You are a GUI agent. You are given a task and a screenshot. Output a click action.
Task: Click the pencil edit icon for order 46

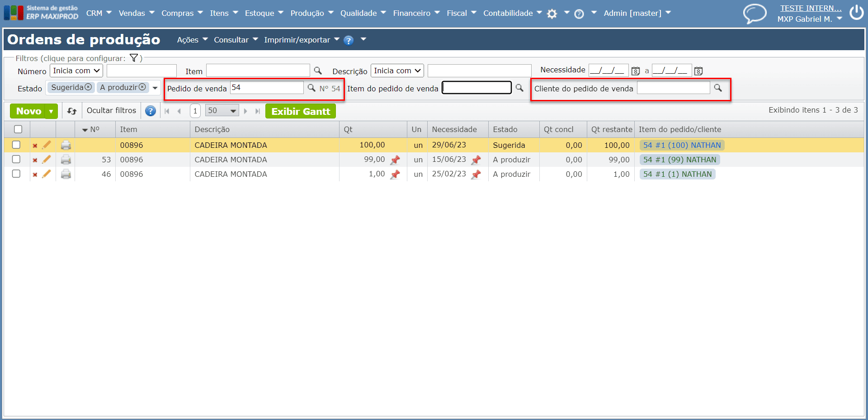[x=47, y=174]
